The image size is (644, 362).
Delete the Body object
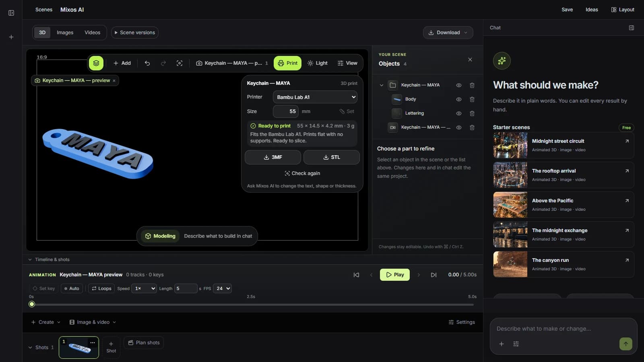point(472,99)
